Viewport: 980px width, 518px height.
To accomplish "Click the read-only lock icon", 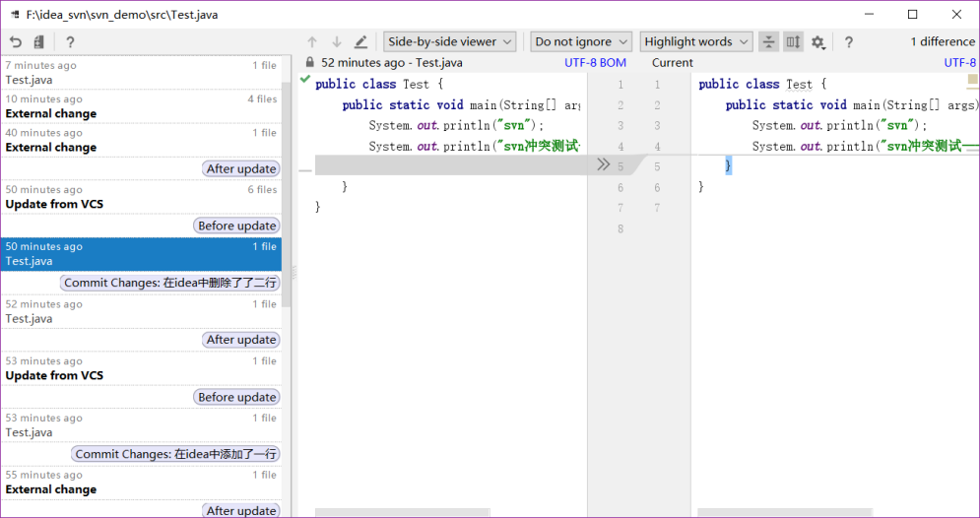I will point(309,62).
